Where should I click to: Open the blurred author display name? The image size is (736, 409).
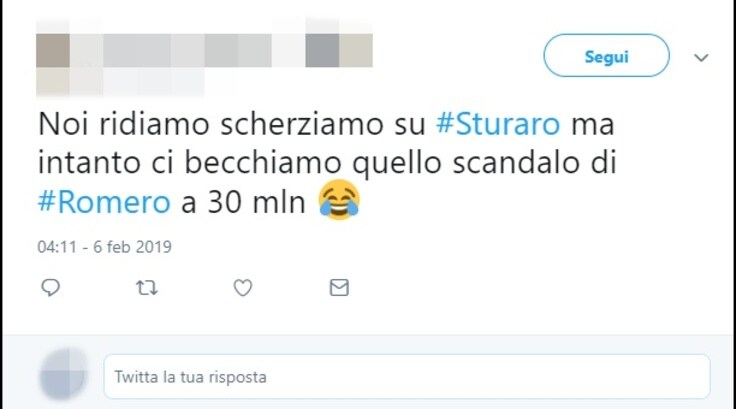[221, 50]
